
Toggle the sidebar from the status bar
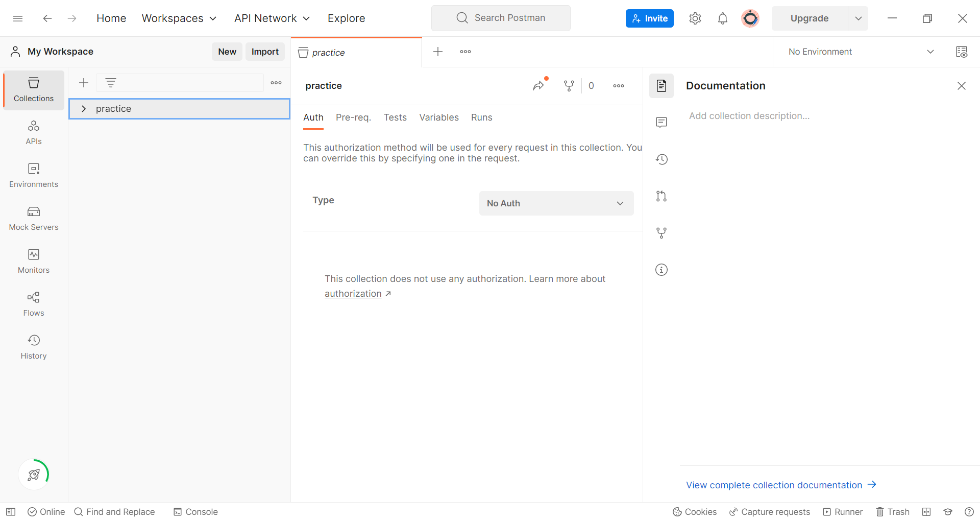pyautogui.click(x=11, y=512)
